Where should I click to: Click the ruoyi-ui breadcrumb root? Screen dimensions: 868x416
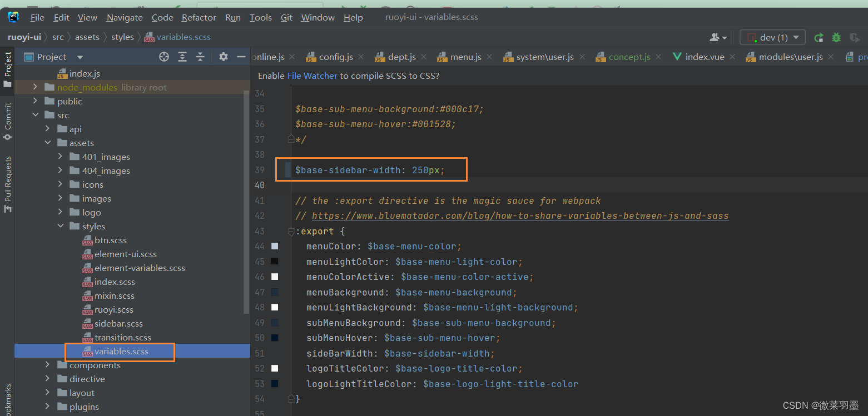[24, 37]
